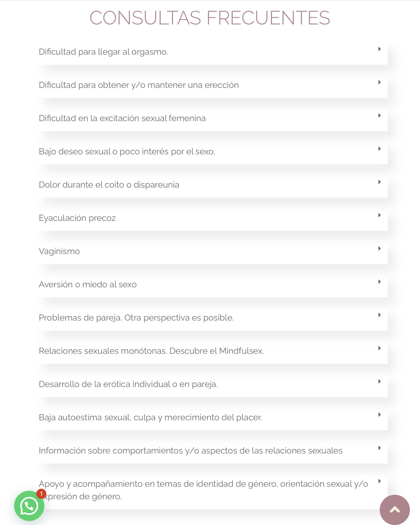Click the WhatsApp notification badge
The width and height of the screenshot is (420, 525).
click(41, 494)
